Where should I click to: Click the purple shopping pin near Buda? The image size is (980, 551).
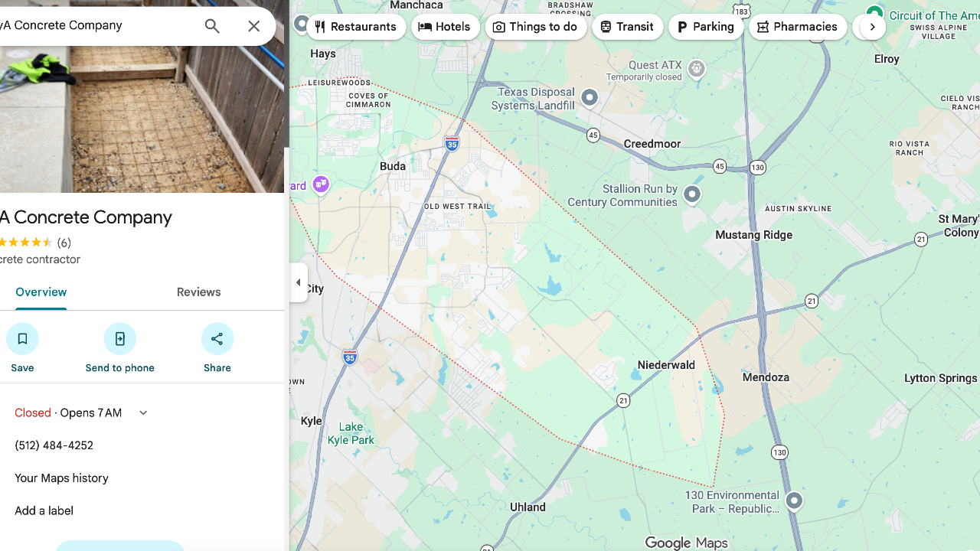coord(321,184)
